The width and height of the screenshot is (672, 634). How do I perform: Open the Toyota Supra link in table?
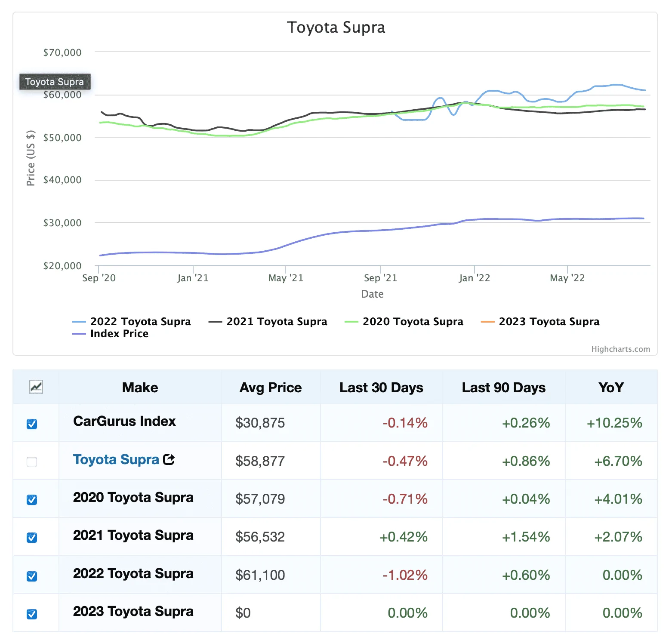(x=116, y=459)
